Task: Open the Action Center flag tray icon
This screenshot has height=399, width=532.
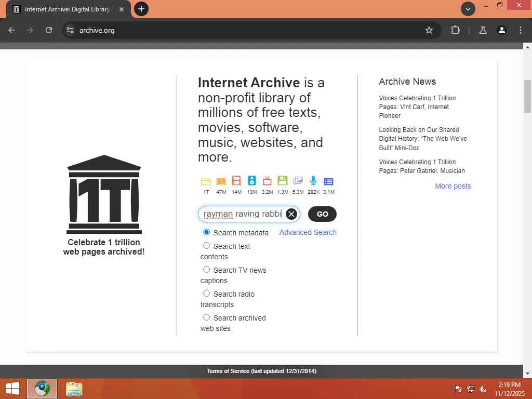Action: [458, 389]
